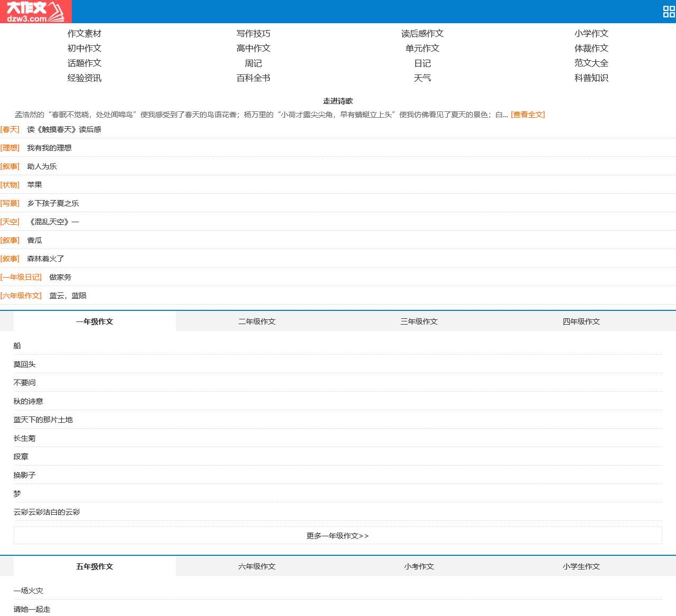The width and height of the screenshot is (676, 616).
Task: Switch to 六年级作文 tab
Action: pos(257,566)
